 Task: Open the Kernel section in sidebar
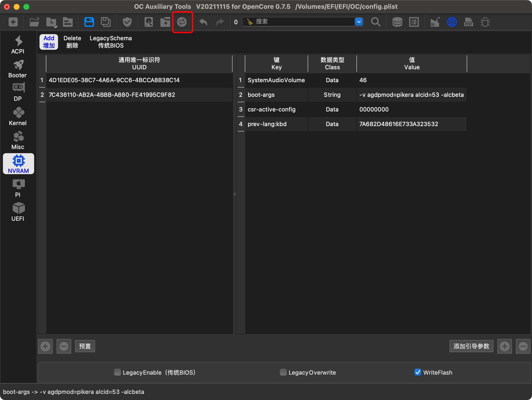pos(18,117)
